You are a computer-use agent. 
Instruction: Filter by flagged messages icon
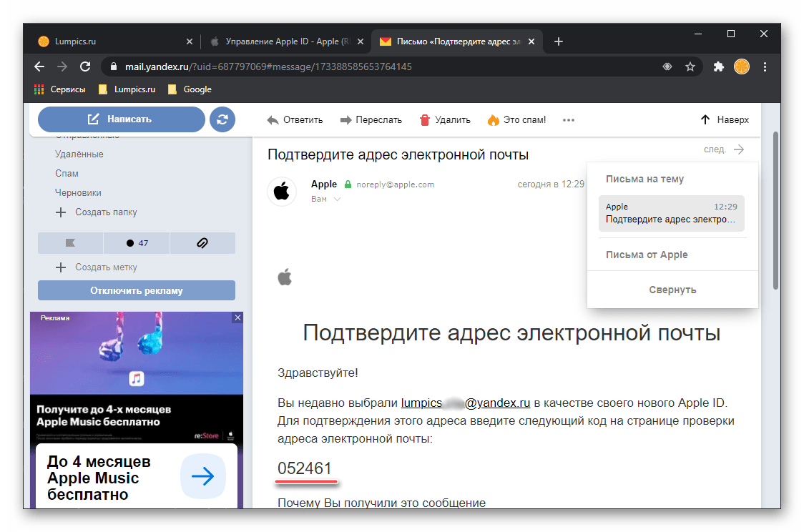pos(70,243)
